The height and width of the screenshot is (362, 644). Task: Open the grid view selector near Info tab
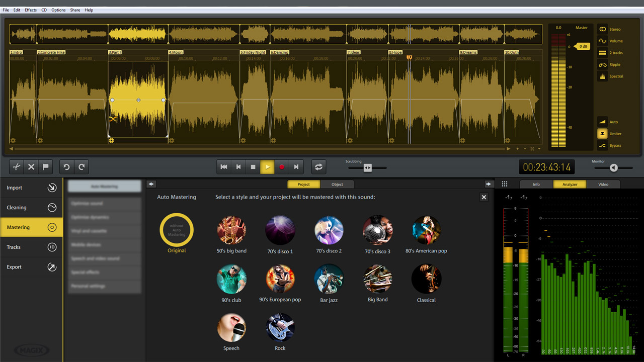505,184
